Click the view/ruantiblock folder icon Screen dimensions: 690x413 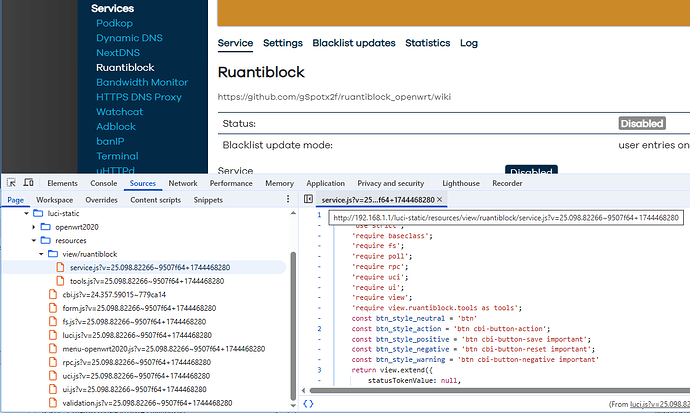pos(53,254)
